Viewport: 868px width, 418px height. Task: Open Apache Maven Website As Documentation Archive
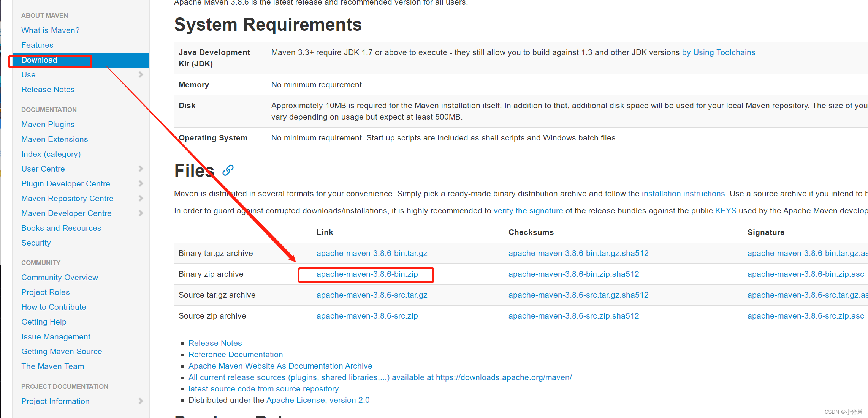click(280, 366)
